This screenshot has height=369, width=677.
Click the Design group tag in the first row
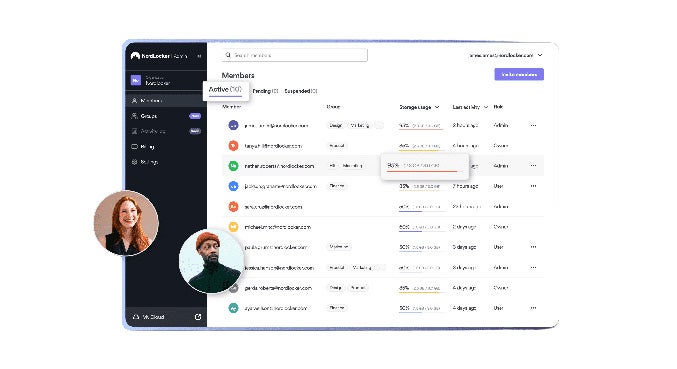335,125
